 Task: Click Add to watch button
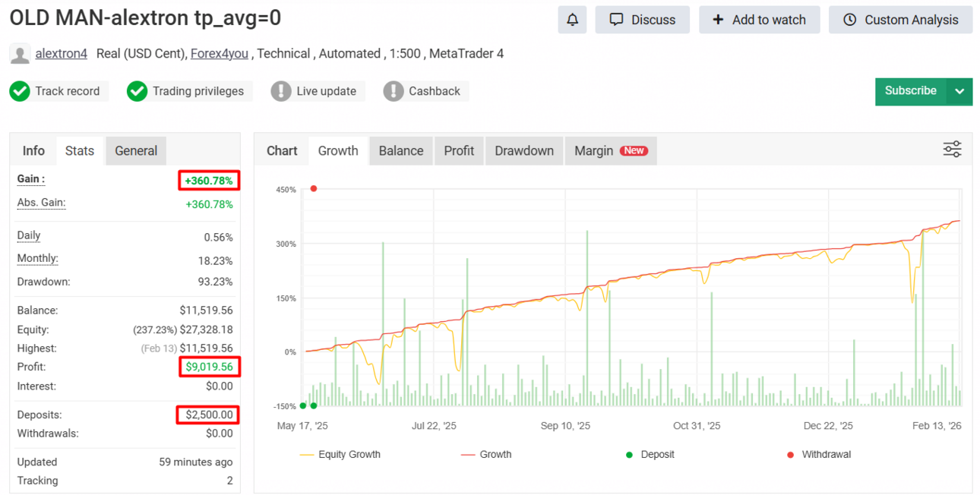tap(760, 20)
